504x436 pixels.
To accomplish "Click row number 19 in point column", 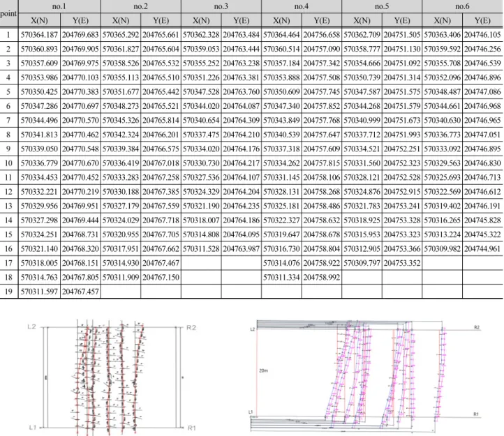I will 8,292.
